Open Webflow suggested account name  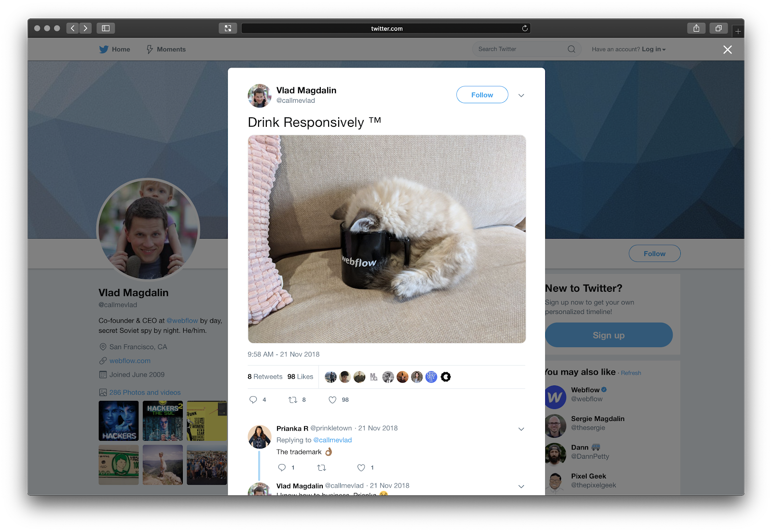pyautogui.click(x=585, y=390)
